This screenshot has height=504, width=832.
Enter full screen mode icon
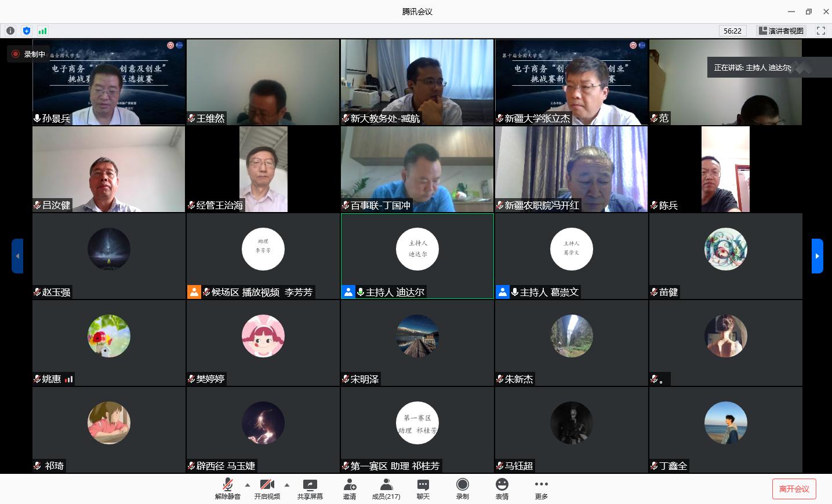pos(820,31)
